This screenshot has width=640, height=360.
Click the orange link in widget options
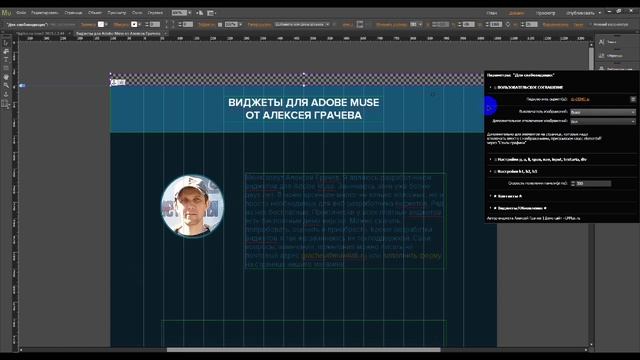tap(580, 99)
